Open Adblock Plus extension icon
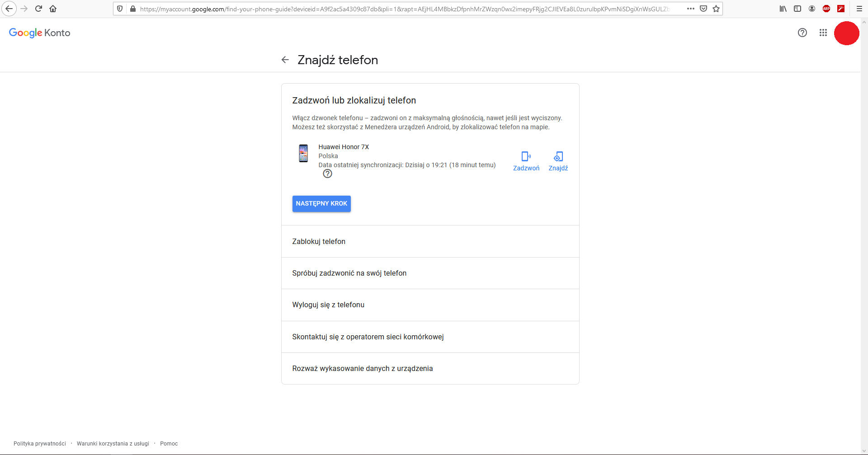868x455 pixels. 826,9
